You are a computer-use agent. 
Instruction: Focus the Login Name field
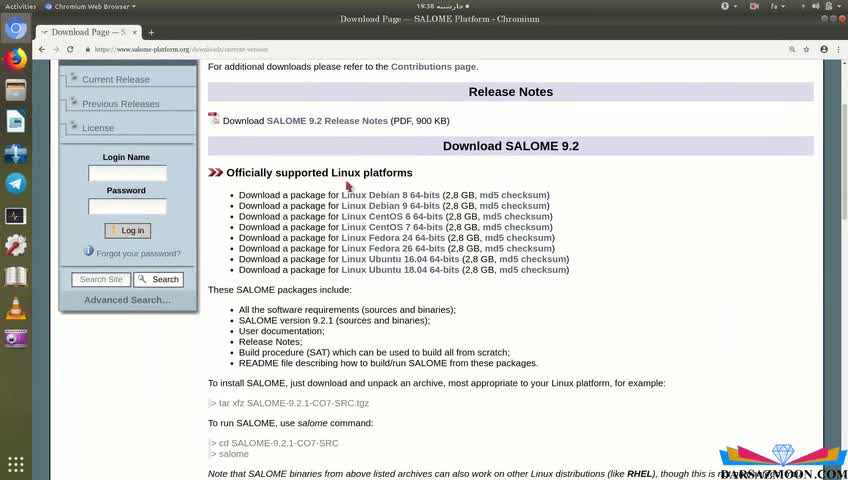pos(128,174)
